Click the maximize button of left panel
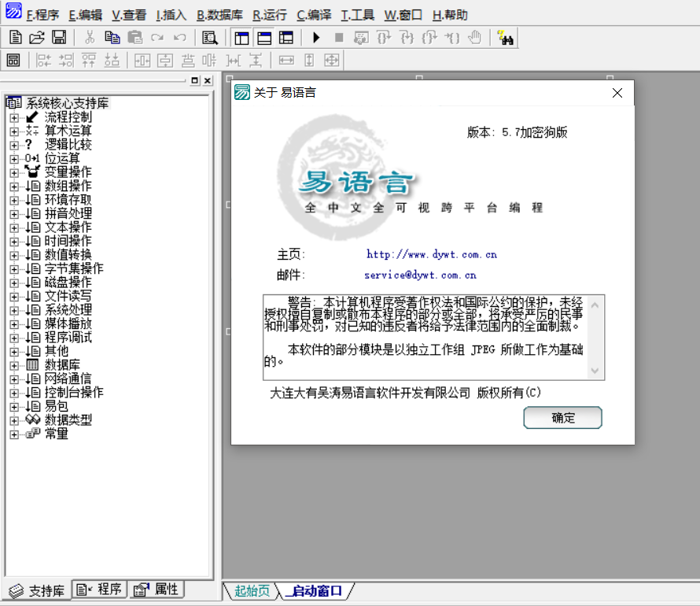The height and width of the screenshot is (606, 700). tap(194, 80)
